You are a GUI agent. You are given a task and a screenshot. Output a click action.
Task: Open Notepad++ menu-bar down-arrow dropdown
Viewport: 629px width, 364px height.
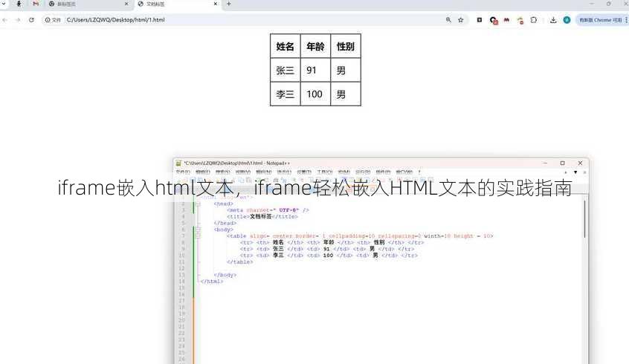click(x=575, y=172)
